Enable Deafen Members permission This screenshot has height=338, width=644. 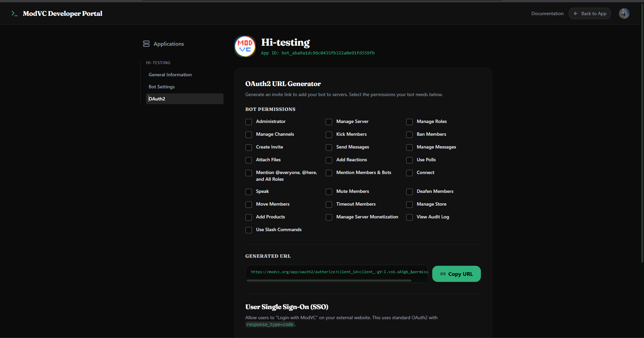(409, 192)
